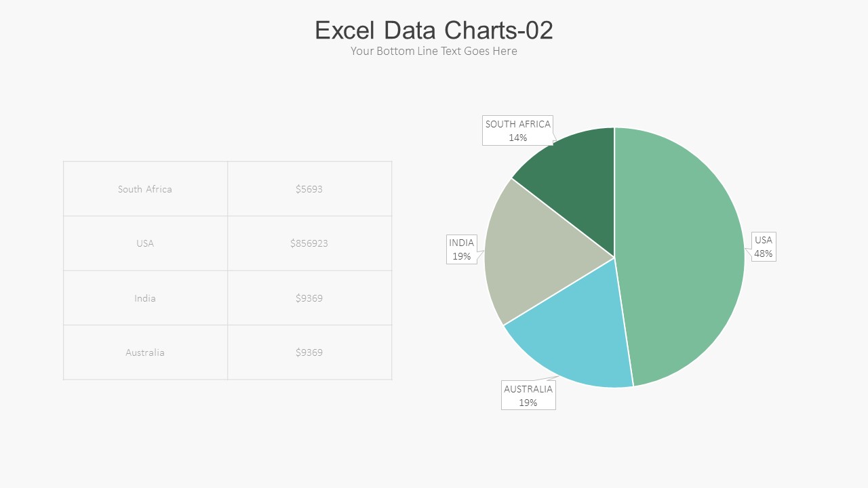
Task: Click the Australia cell in the table
Action: [145, 352]
